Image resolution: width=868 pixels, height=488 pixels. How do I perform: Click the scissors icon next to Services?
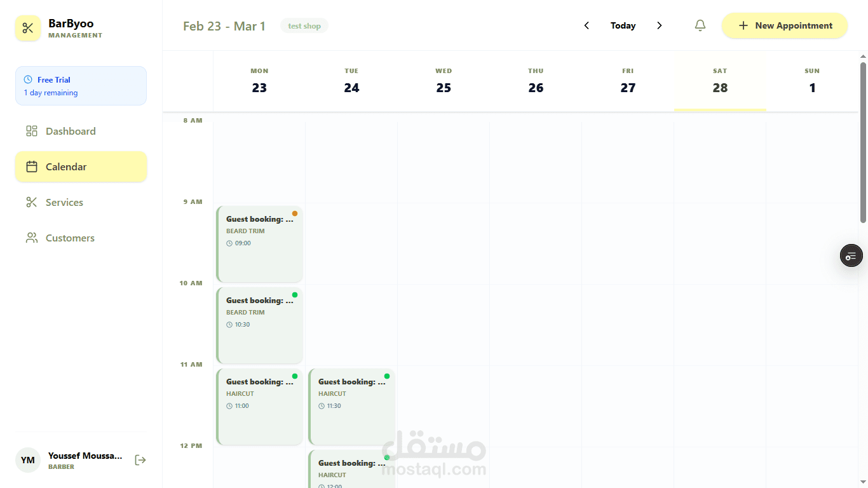tap(32, 202)
